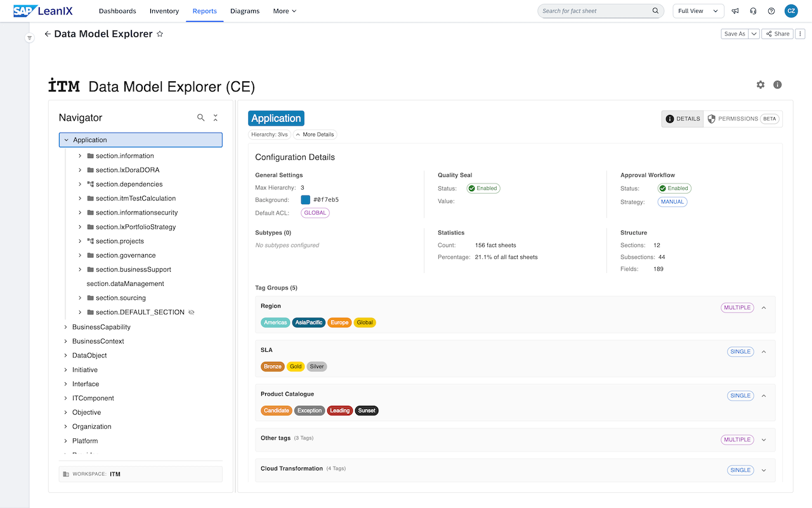Click the Application fact sheet title badge
Viewport: 812px width, 508px height.
276,118
